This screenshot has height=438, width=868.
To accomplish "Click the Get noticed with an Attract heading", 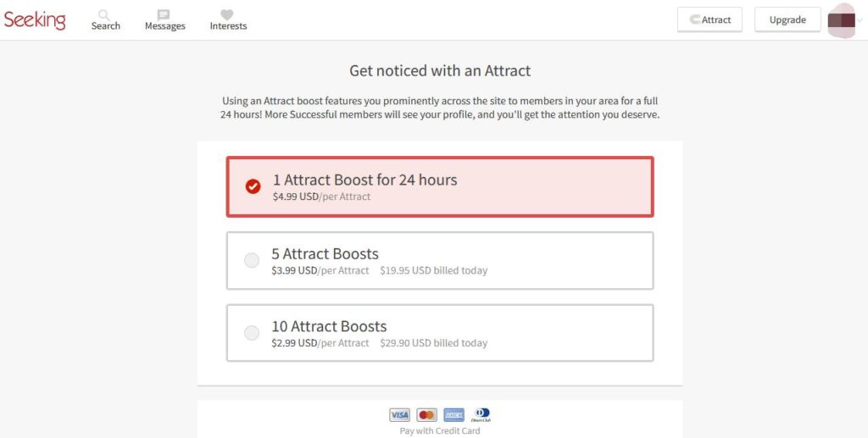I will pos(440,71).
